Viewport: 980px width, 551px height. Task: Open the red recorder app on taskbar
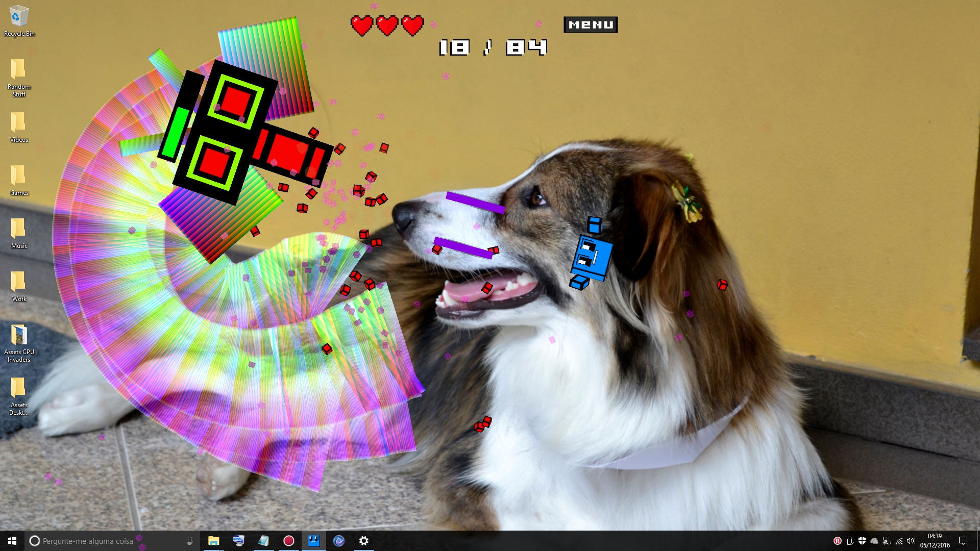point(289,540)
